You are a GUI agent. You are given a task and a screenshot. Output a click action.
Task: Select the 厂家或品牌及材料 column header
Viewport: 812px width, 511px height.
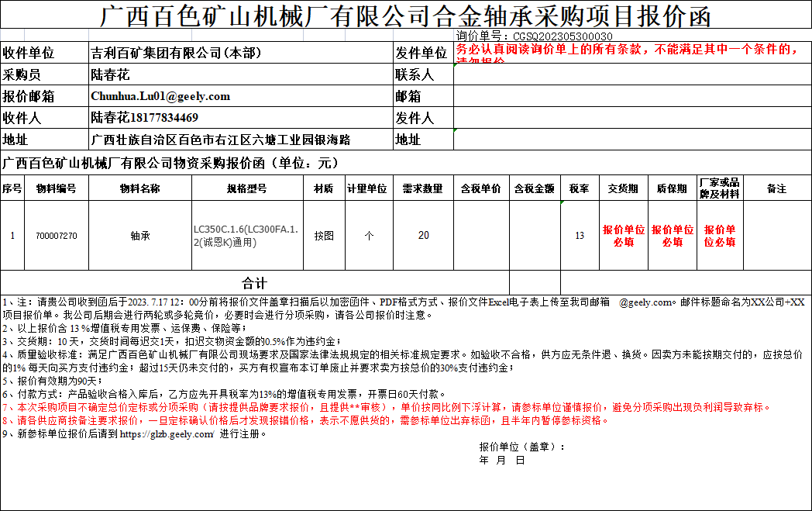point(720,188)
